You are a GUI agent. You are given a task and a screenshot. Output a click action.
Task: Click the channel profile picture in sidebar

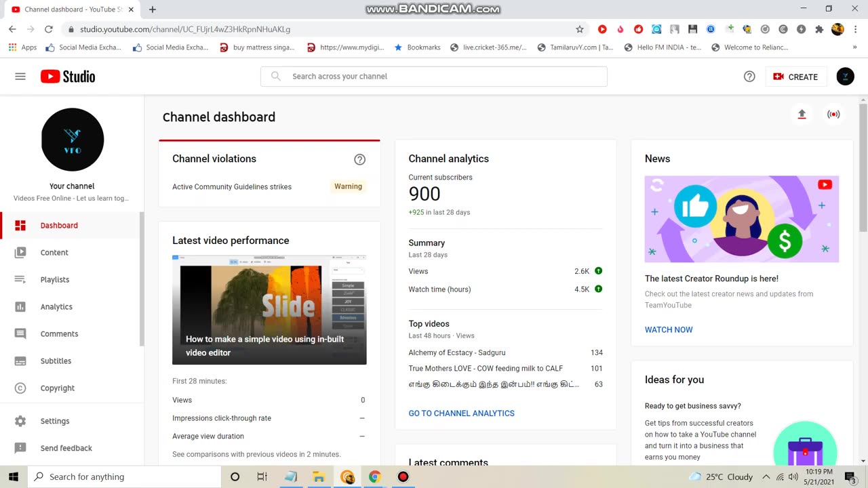coord(73,140)
